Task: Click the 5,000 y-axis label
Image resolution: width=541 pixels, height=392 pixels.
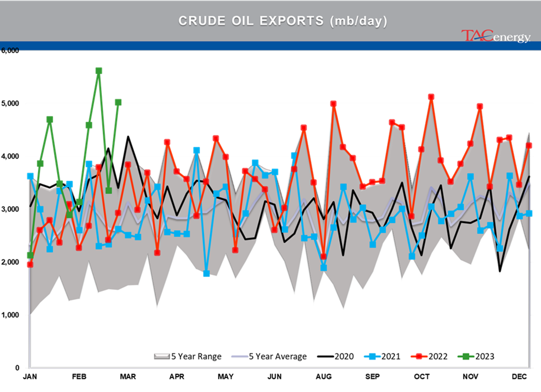Action: click(x=10, y=103)
